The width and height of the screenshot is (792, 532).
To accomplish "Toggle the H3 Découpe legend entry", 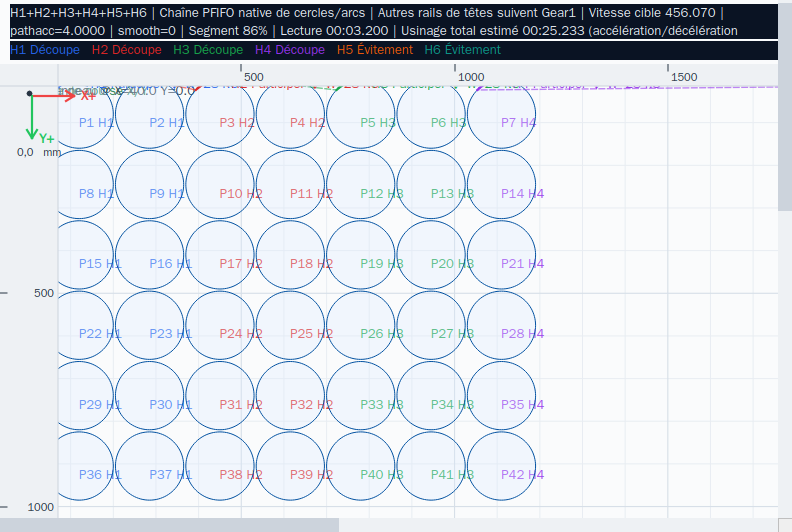I will [208, 50].
